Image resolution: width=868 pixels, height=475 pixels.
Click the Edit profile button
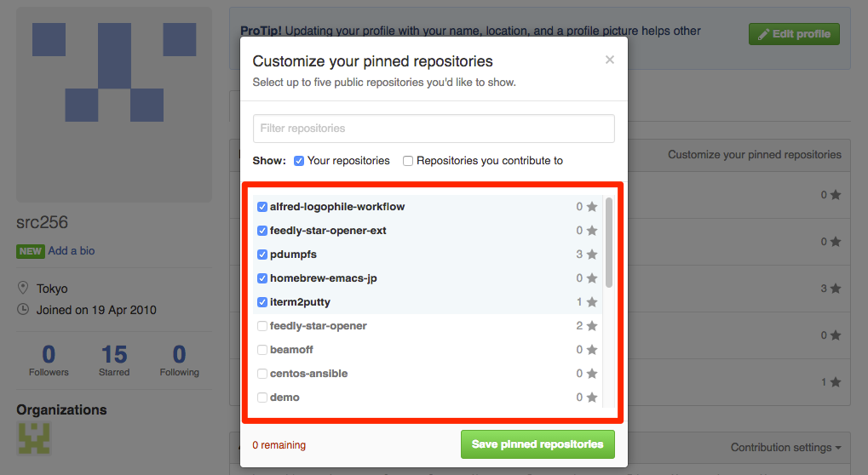pos(794,34)
